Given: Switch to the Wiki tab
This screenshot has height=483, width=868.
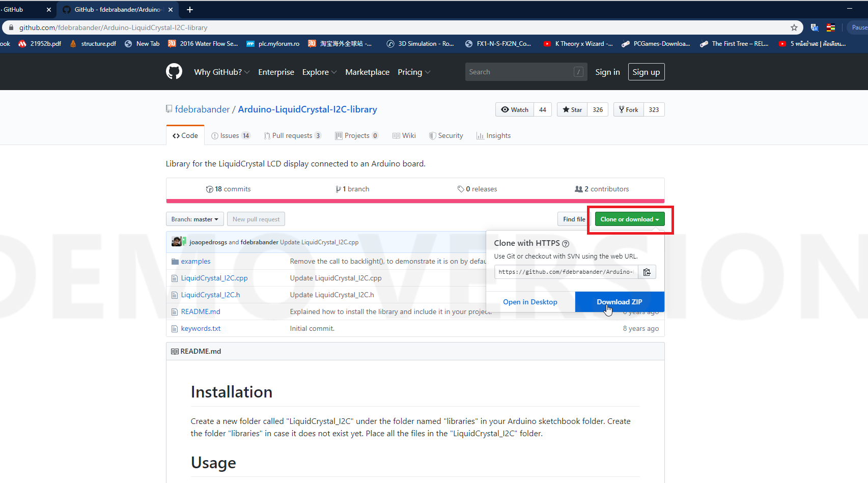Looking at the screenshot, I should [404, 135].
